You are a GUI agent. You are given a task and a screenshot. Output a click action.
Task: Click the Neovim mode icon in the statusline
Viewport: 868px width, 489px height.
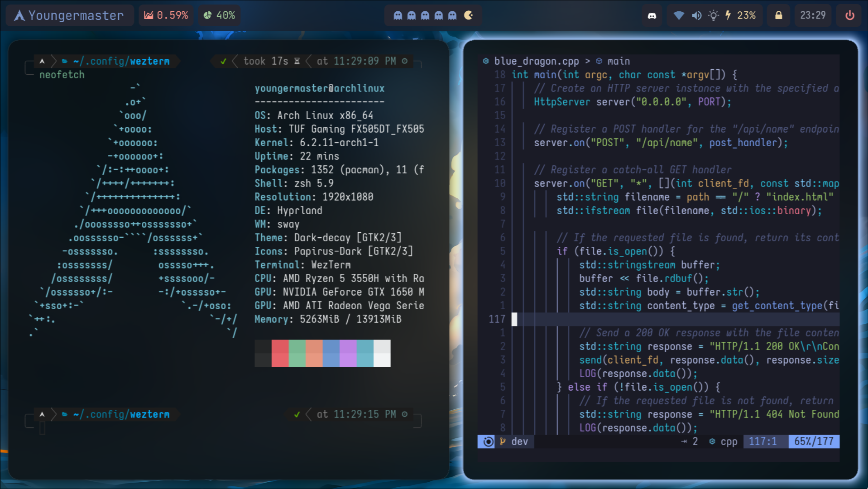click(488, 441)
